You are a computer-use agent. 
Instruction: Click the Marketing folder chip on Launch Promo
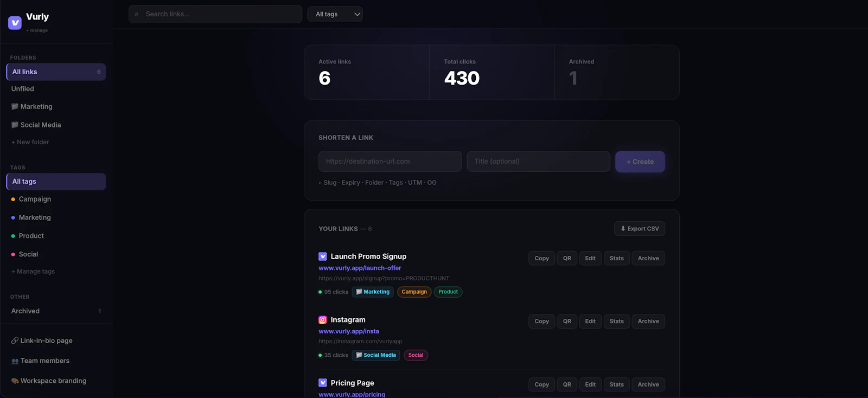tap(373, 292)
